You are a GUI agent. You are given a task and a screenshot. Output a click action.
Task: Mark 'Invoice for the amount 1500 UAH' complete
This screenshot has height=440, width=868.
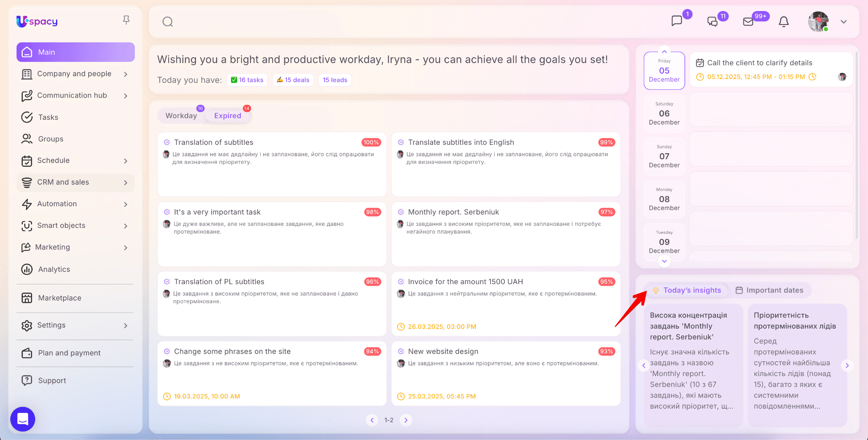click(x=401, y=282)
